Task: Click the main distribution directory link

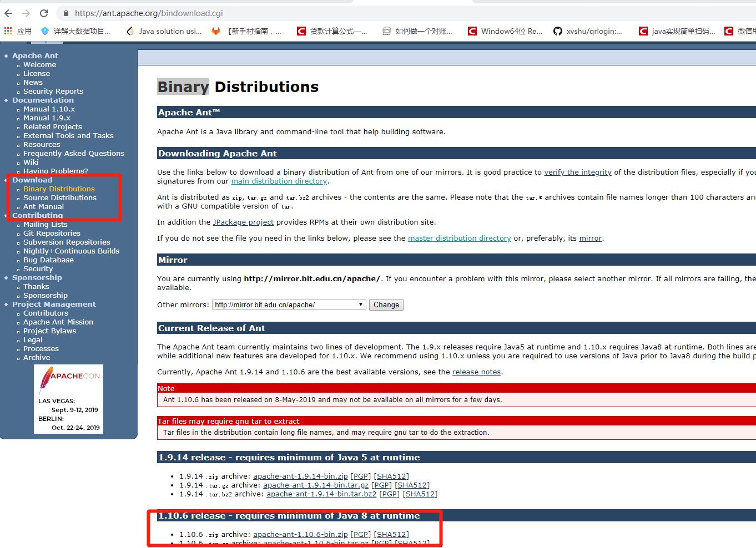Action: point(279,181)
